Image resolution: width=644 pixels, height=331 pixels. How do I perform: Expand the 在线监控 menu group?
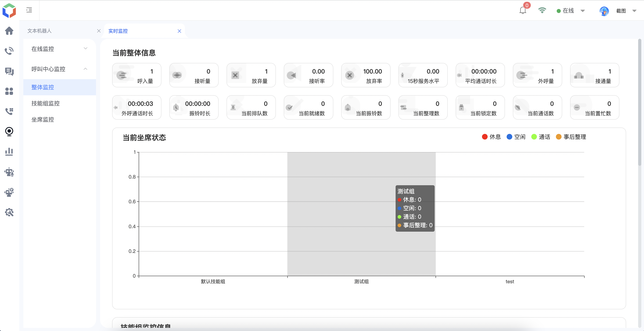59,49
